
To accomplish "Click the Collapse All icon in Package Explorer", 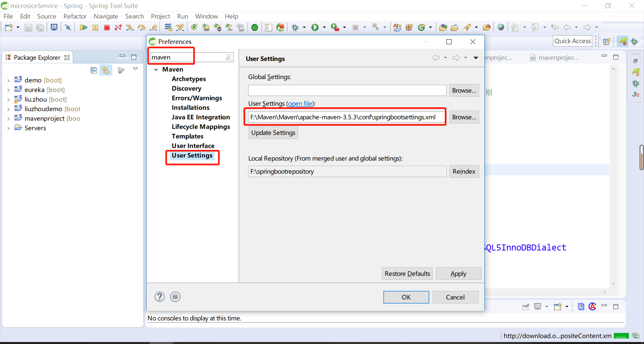I will (94, 70).
